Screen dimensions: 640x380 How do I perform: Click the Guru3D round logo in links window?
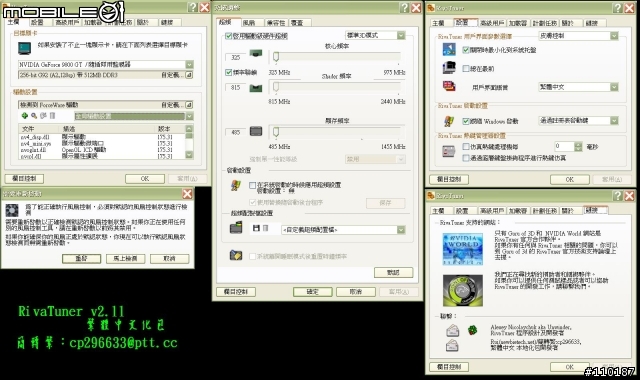click(x=462, y=291)
